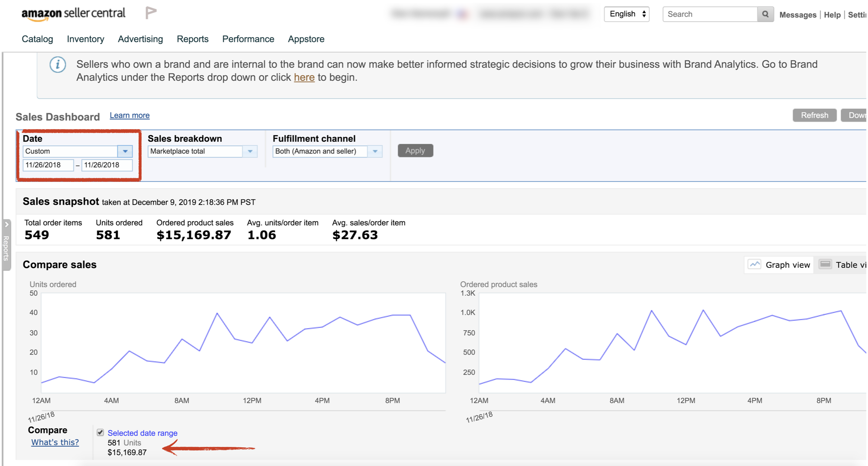868x466 pixels.
Task: Click the Units ordered chart title
Action: [53, 285]
